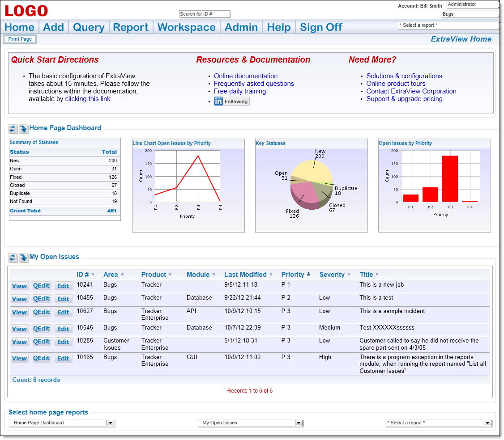504x440 pixels.
Task: Open the My Open Issues report selector dropdown
Action: click(299, 423)
